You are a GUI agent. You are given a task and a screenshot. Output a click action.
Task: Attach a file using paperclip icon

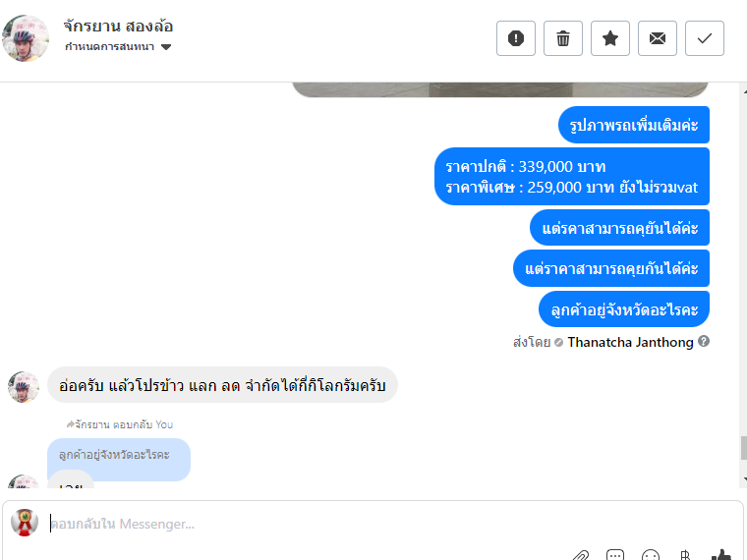pos(580,555)
